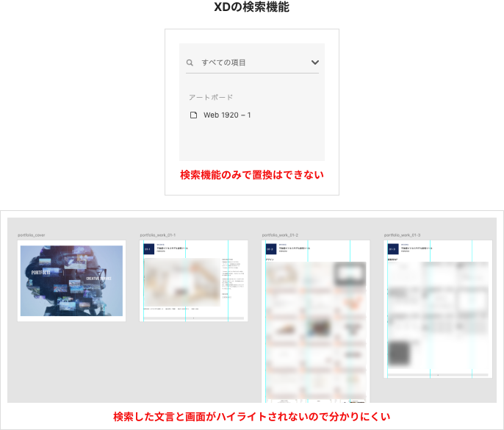Click the navy 01-1 number badge
This screenshot has width=504, height=430.
click(149, 249)
